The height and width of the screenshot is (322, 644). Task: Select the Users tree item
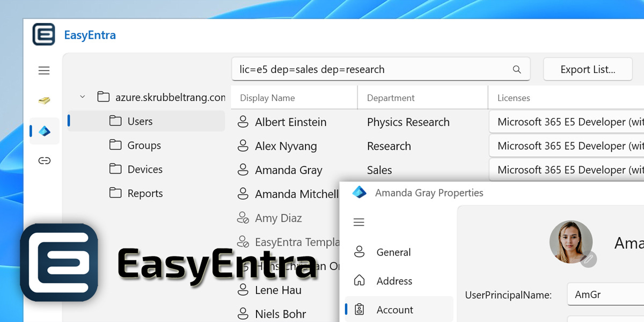point(146,121)
